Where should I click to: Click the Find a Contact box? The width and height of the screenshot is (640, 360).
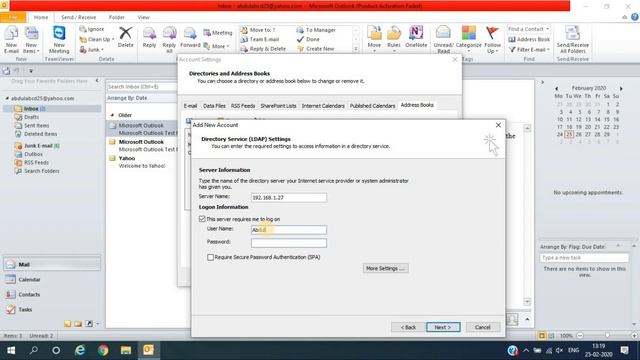click(x=529, y=29)
